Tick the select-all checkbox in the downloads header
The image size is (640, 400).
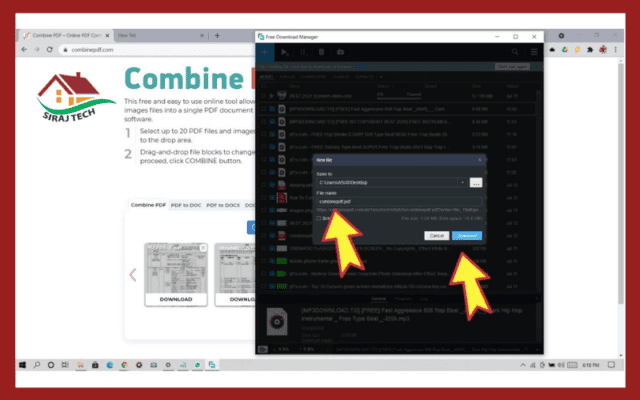click(x=264, y=86)
